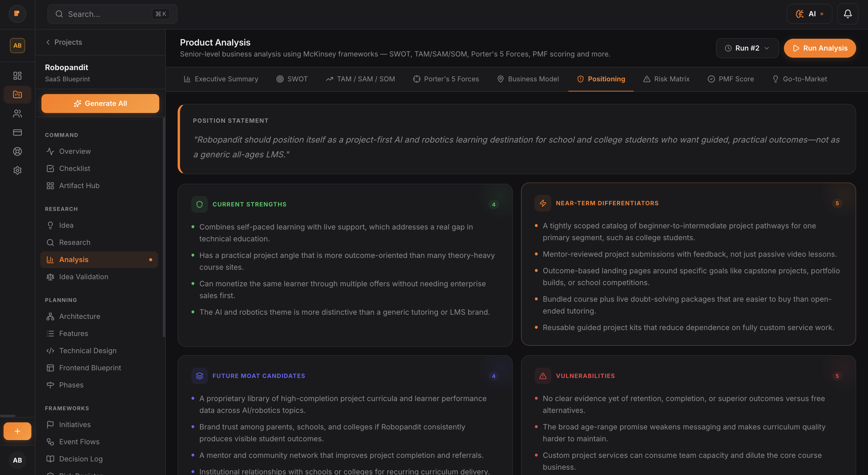This screenshot has height=475, width=868.
Task: Start analysis with the Run Analysis button
Action: 820,48
